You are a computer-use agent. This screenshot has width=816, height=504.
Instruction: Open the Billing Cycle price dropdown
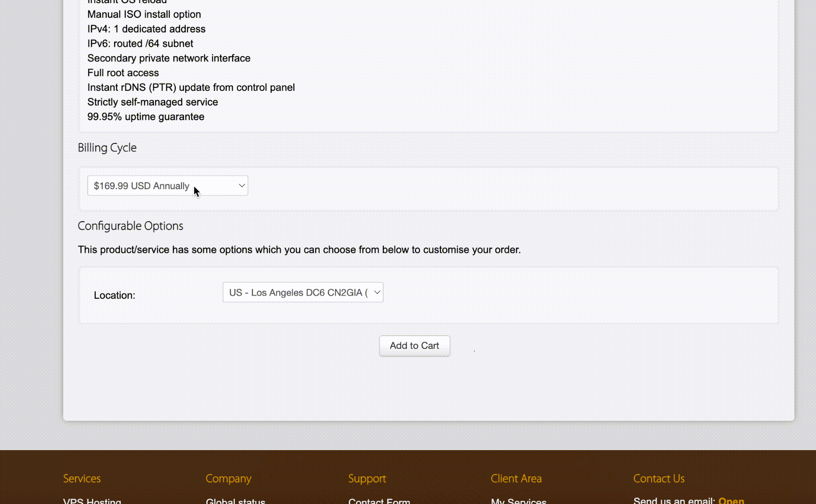167,186
